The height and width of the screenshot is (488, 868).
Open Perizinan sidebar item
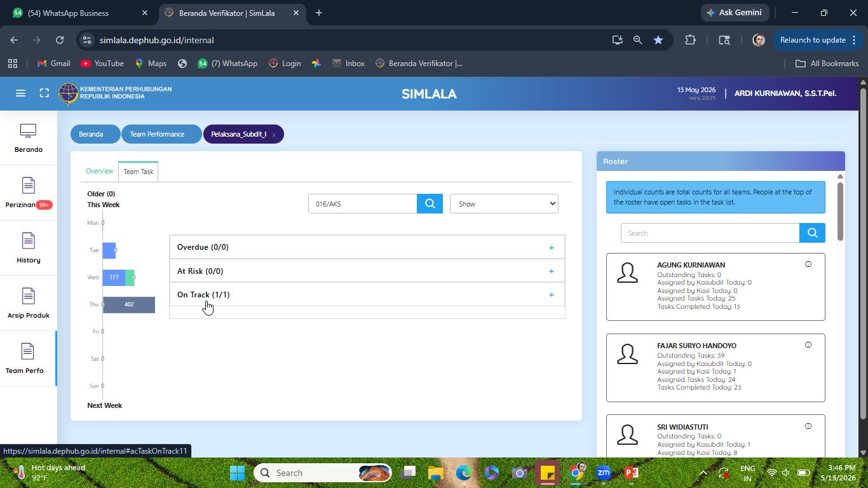click(x=28, y=193)
